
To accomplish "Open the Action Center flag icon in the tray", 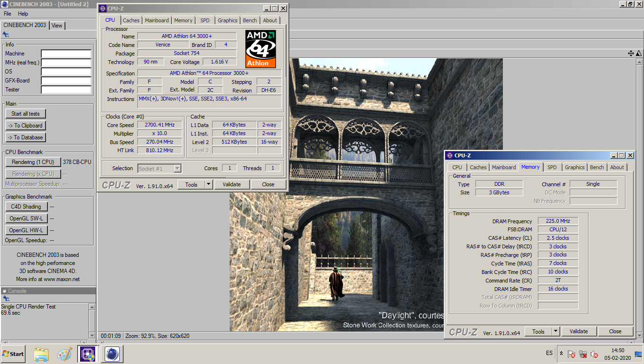I will (572, 354).
